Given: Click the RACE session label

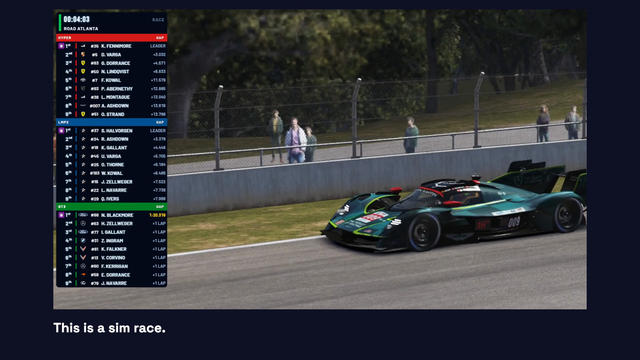Looking at the screenshot, I should (x=158, y=20).
